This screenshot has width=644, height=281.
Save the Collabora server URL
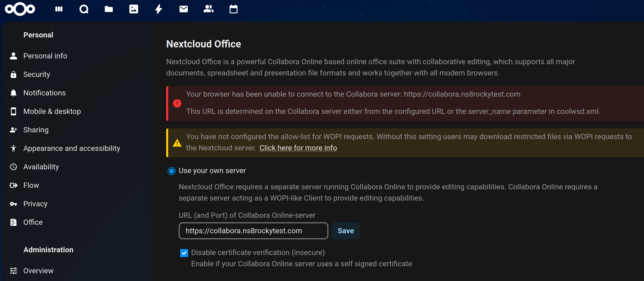pyautogui.click(x=346, y=231)
